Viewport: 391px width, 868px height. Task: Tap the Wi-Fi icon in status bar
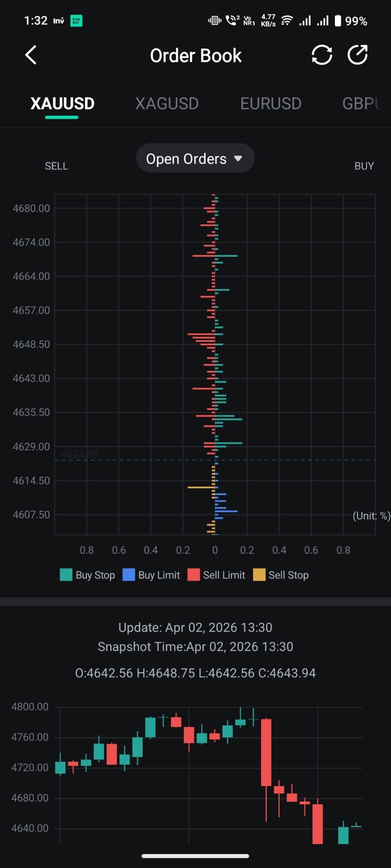pos(286,21)
